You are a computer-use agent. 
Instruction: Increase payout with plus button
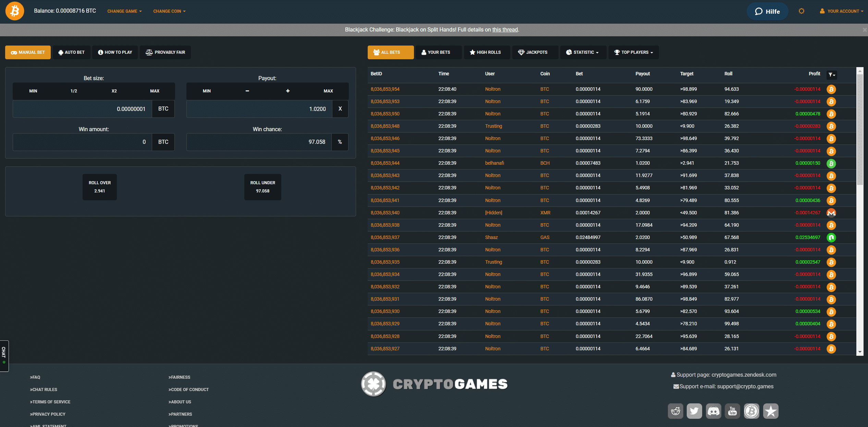click(288, 91)
